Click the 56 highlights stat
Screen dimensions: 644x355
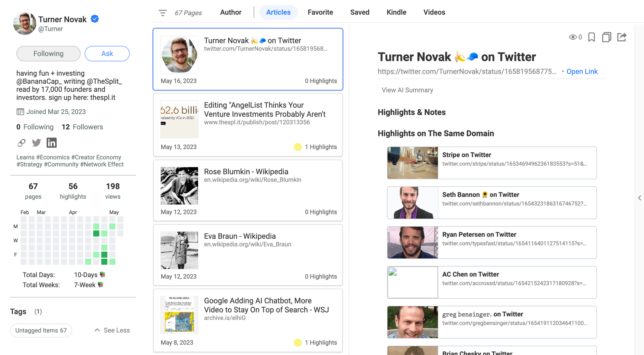point(73,191)
